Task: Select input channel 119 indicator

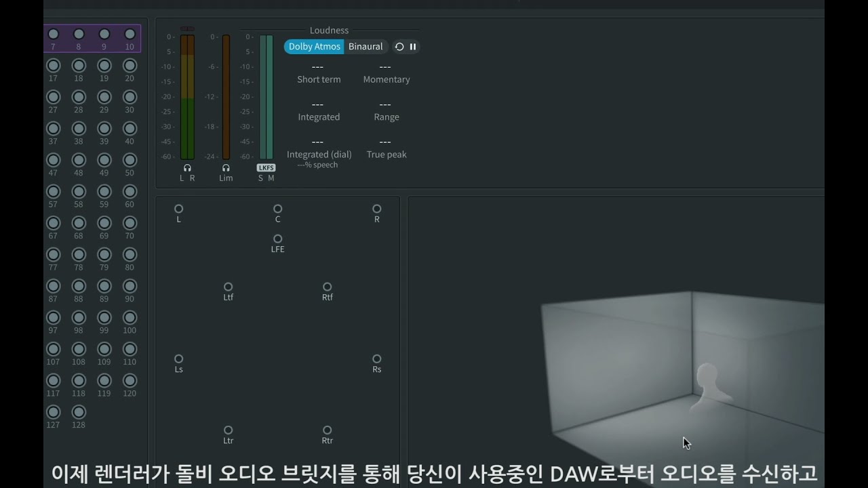Action: (x=104, y=381)
